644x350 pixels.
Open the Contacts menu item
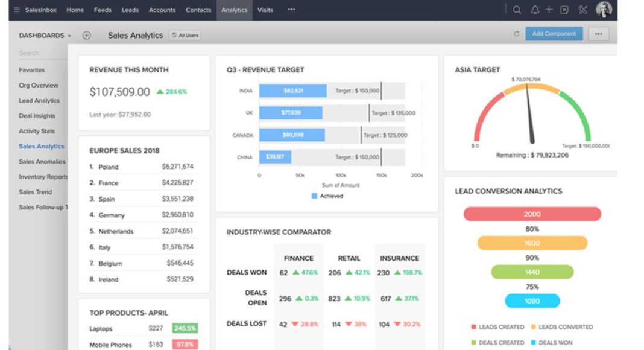click(198, 10)
